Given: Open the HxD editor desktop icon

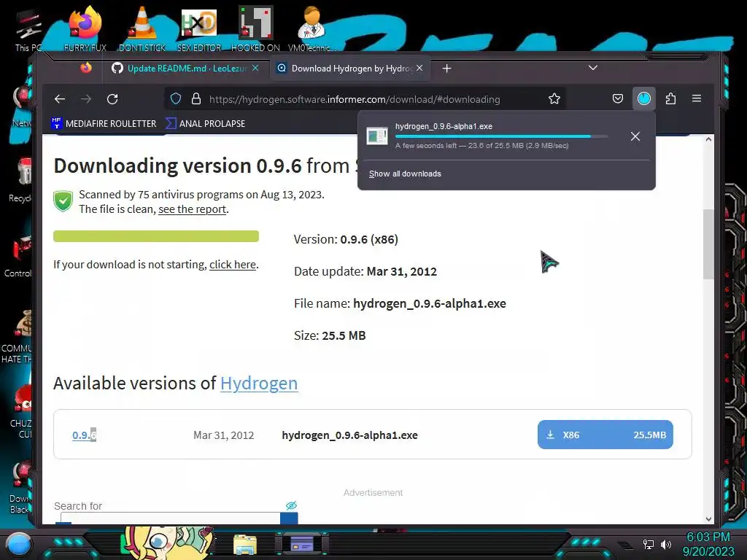Looking at the screenshot, I should point(199,28).
